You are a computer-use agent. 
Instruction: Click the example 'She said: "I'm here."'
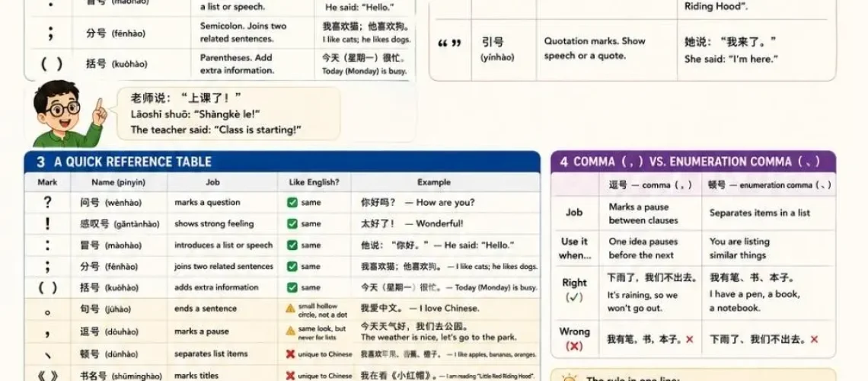pos(731,59)
